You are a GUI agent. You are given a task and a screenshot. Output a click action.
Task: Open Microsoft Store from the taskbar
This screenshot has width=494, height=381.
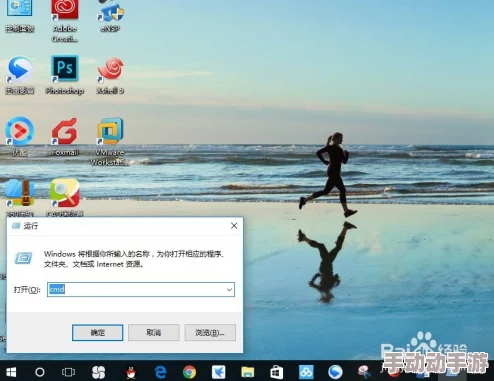tap(276, 372)
